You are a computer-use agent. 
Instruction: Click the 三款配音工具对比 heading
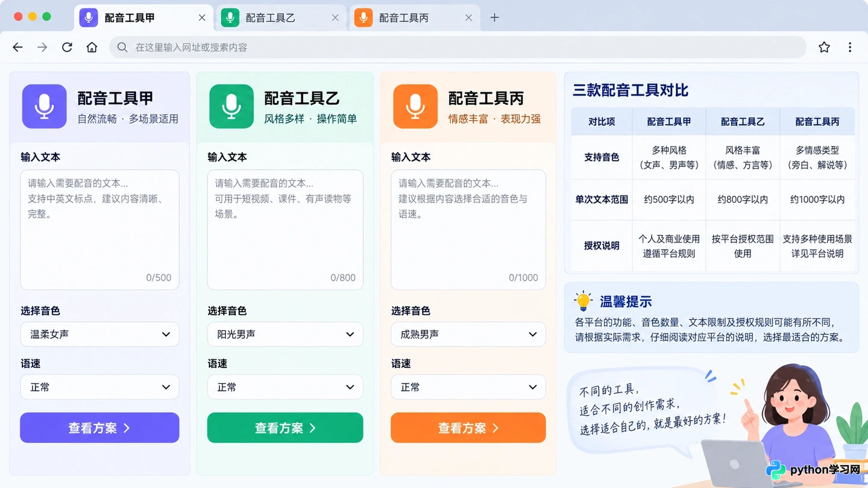[x=631, y=90]
